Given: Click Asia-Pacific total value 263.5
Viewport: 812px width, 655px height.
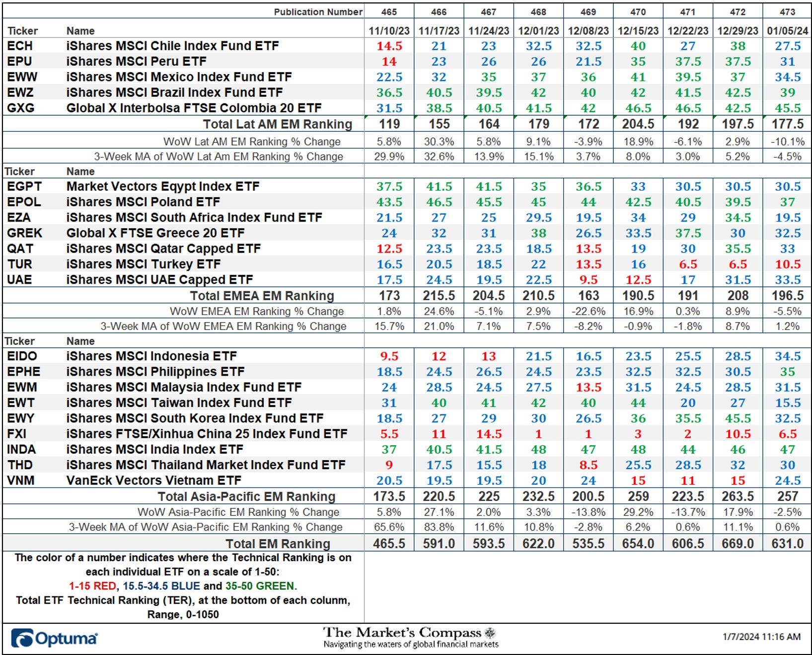Looking at the screenshot, I should tap(738, 496).
